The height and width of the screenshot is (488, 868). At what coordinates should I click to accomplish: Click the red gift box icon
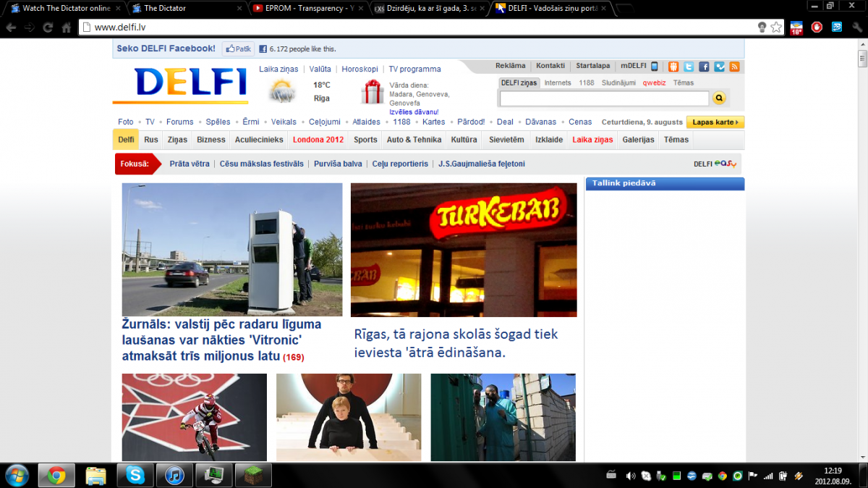(373, 92)
